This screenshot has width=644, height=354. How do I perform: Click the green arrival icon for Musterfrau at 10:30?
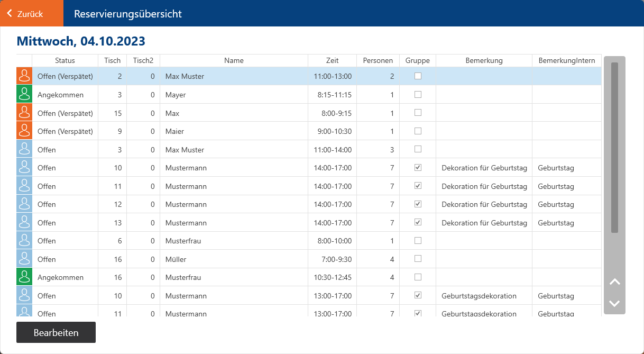[24, 277]
